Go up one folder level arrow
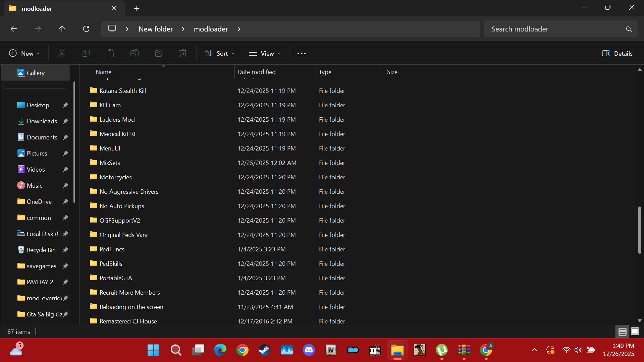Image resolution: width=644 pixels, height=362 pixels. point(62,29)
